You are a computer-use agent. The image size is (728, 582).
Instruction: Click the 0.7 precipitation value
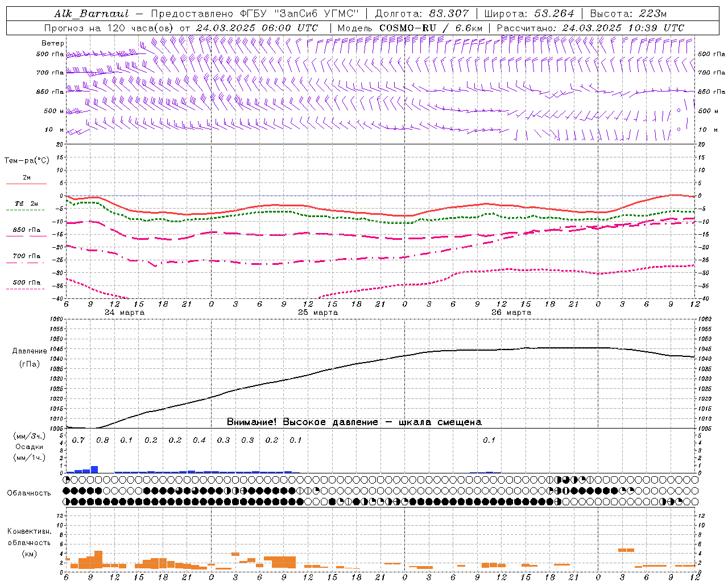(x=78, y=440)
